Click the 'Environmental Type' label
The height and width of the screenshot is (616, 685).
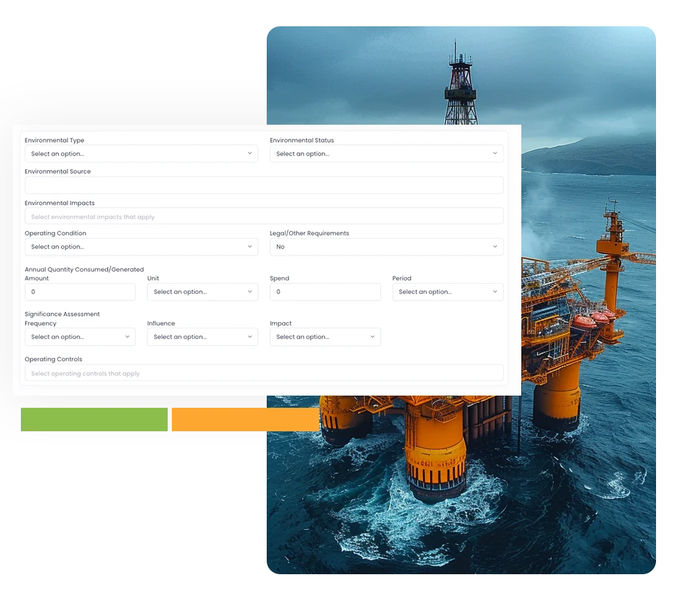click(54, 140)
